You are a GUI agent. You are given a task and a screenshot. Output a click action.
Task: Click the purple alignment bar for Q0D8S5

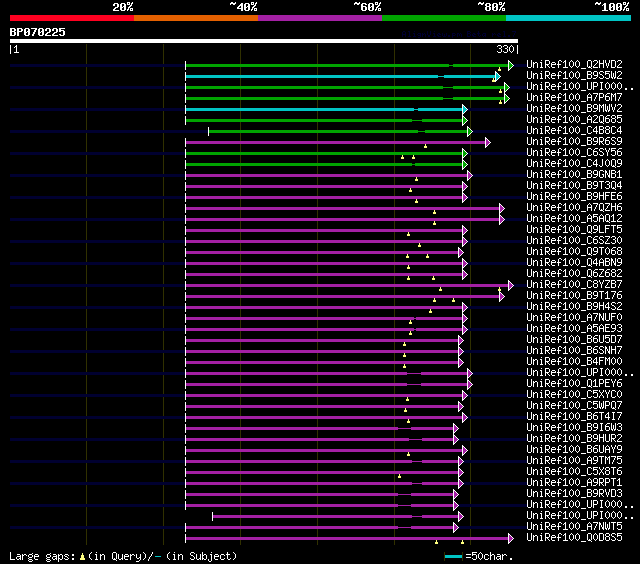(x=347, y=539)
